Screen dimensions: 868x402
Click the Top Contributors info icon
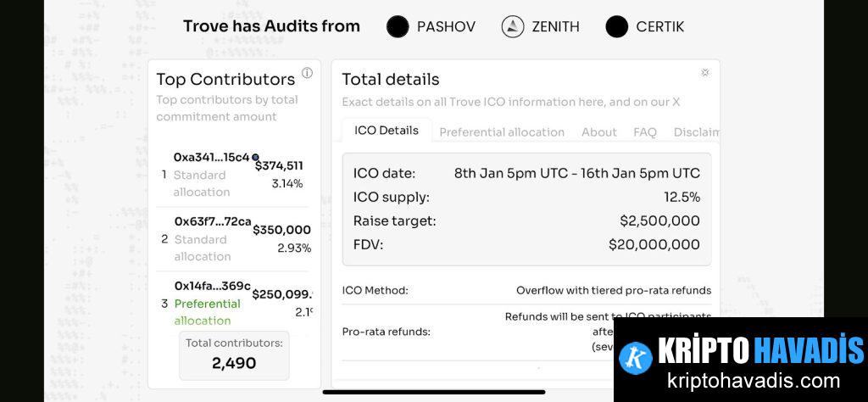(x=307, y=73)
